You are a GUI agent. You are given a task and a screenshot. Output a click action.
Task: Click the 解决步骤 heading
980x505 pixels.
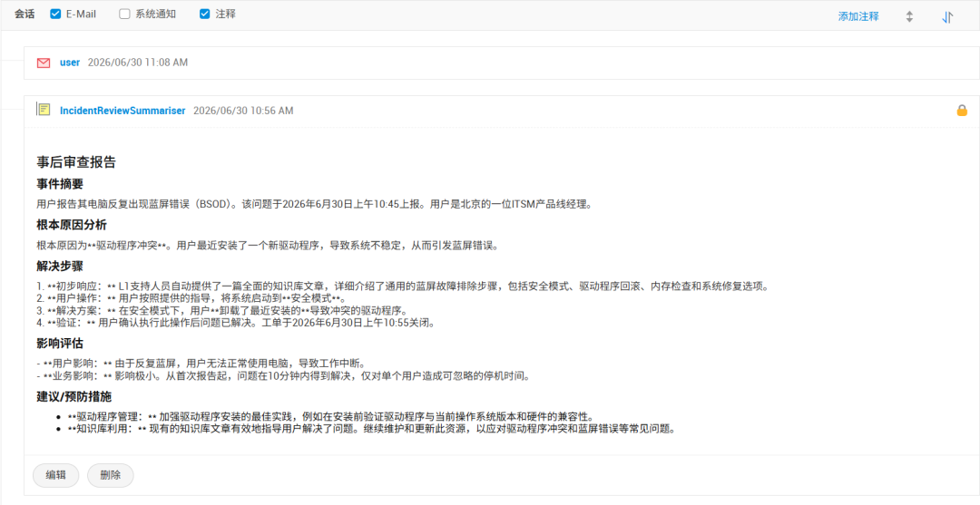pos(60,266)
